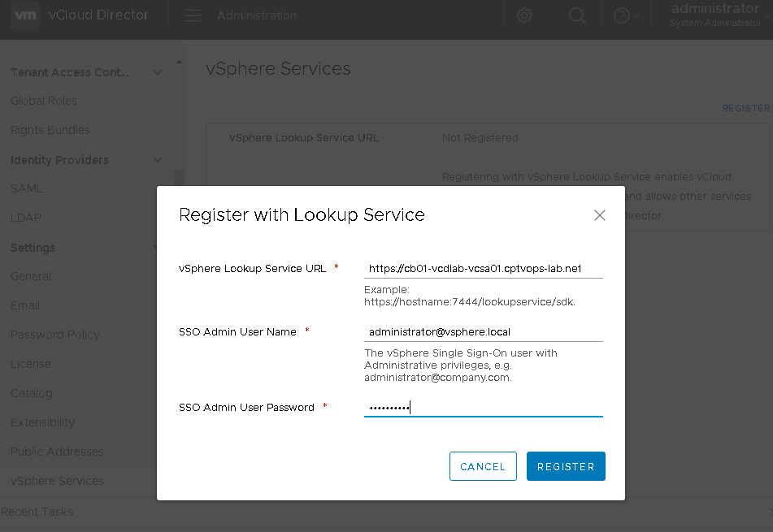Viewport: 773px width, 532px height.
Task: Open the Password Policy settings page
Action: (54, 334)
